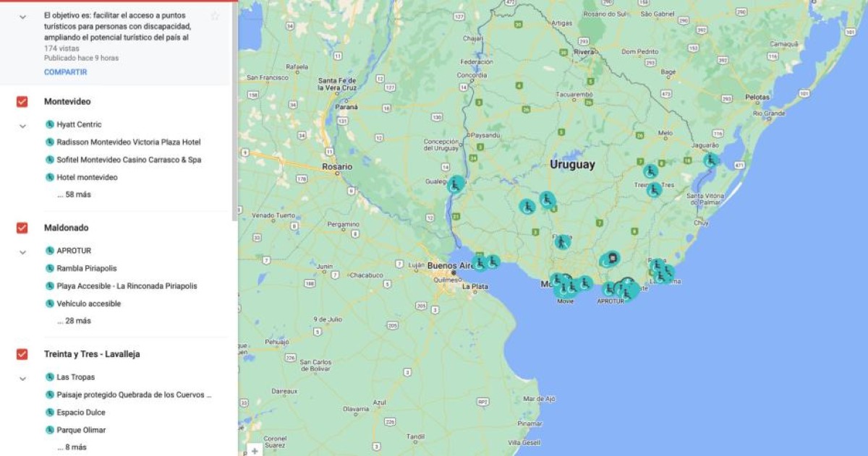The width and height of the screenshot is (868, 456).
Task: Click the icon before Sofitel Montevideo Casino Carrasco
Action: (x=49, y=160)
